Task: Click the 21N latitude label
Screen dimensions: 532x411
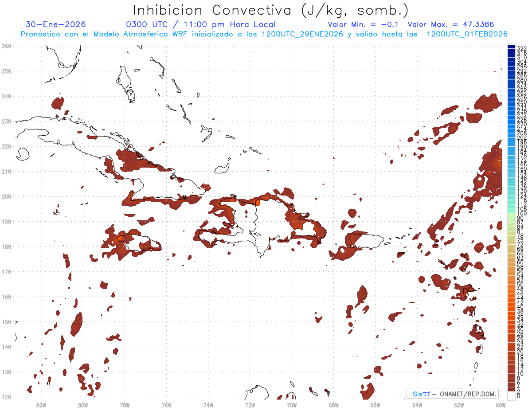Action: 7,171
